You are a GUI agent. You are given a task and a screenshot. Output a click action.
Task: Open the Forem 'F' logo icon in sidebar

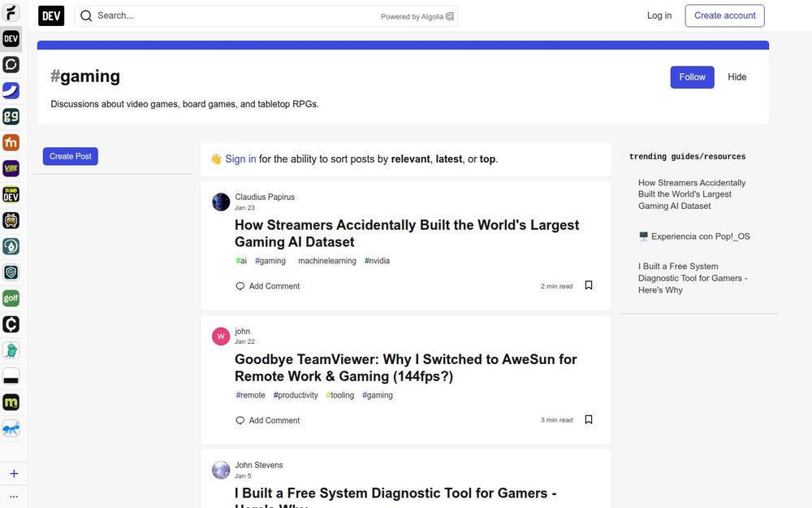pos(11,12)
